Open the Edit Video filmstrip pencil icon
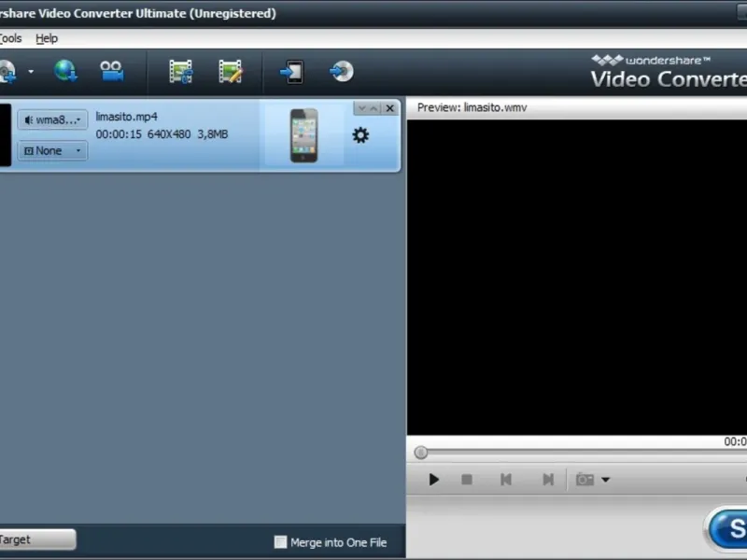 tap(231, 72)
